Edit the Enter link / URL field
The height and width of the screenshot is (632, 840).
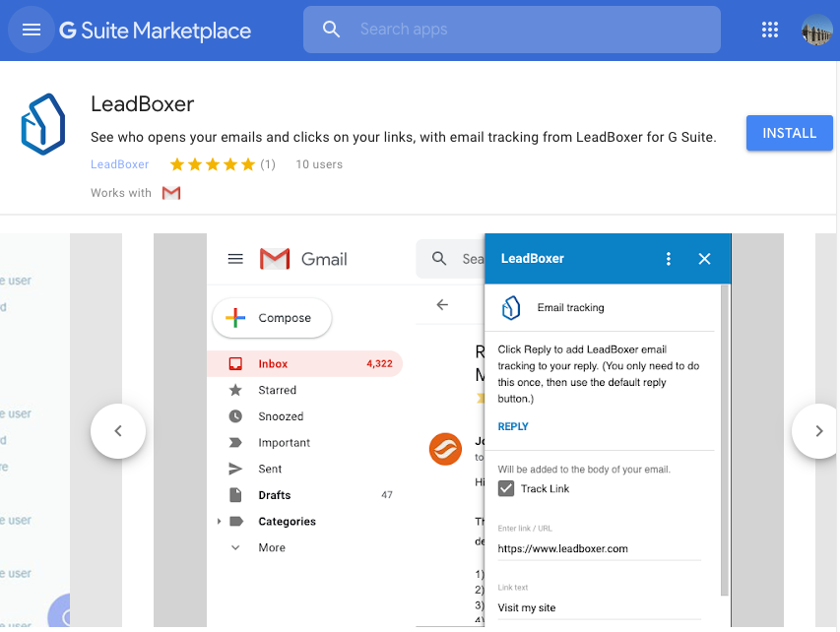click(599, 548)
